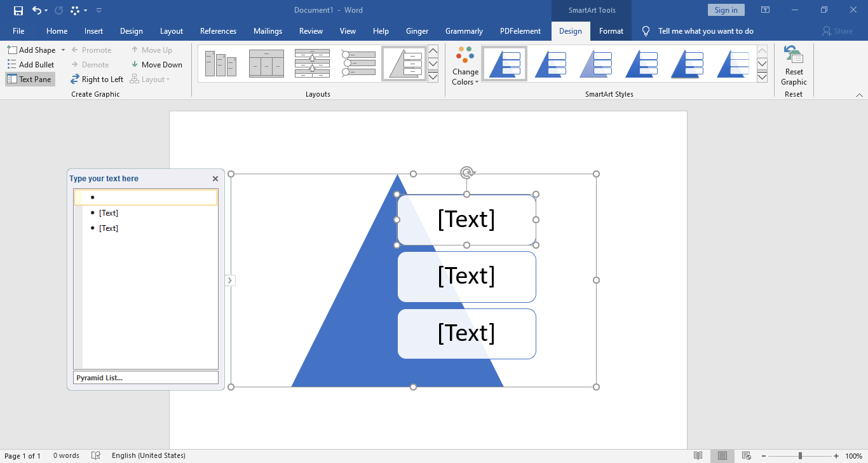This screenshot has width=868, height=463.
Task: Open the SmartArt Styles gallery more arrow
Action: click(x=762, y=76)
